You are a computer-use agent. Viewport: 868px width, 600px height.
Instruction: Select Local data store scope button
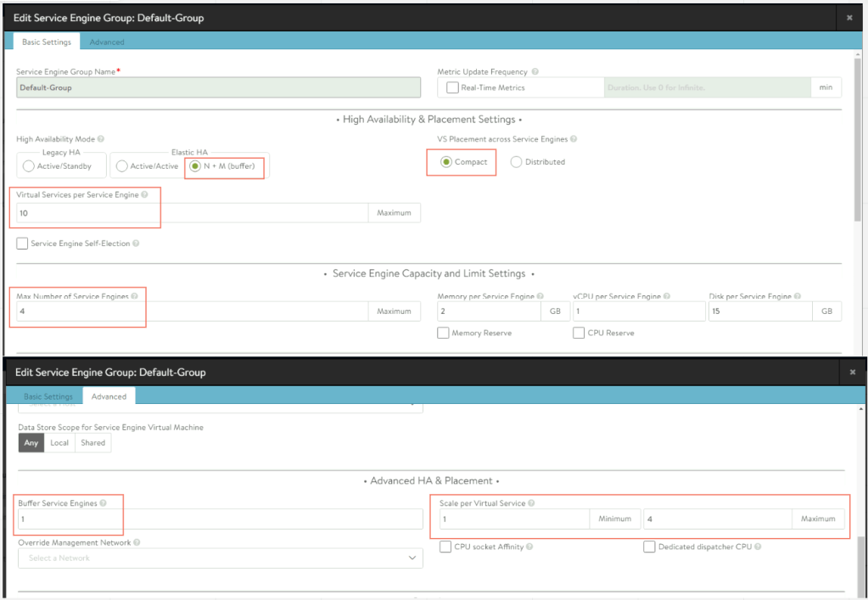(59, 442)
